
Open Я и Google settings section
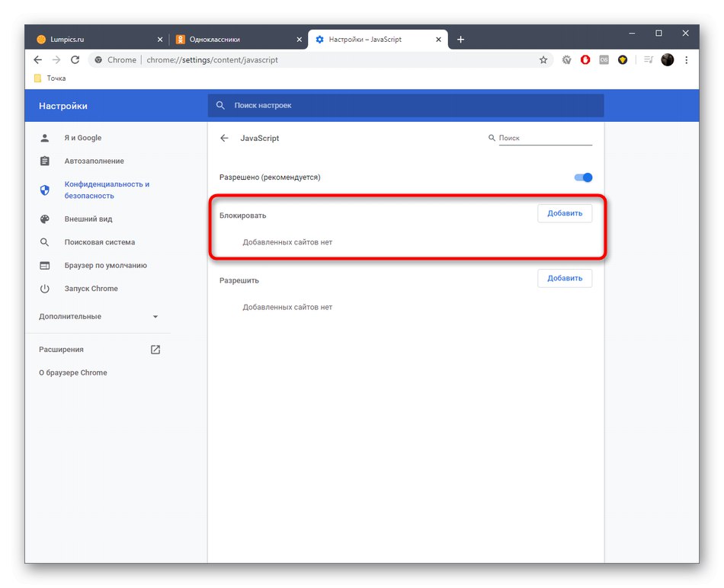(82, 138)
